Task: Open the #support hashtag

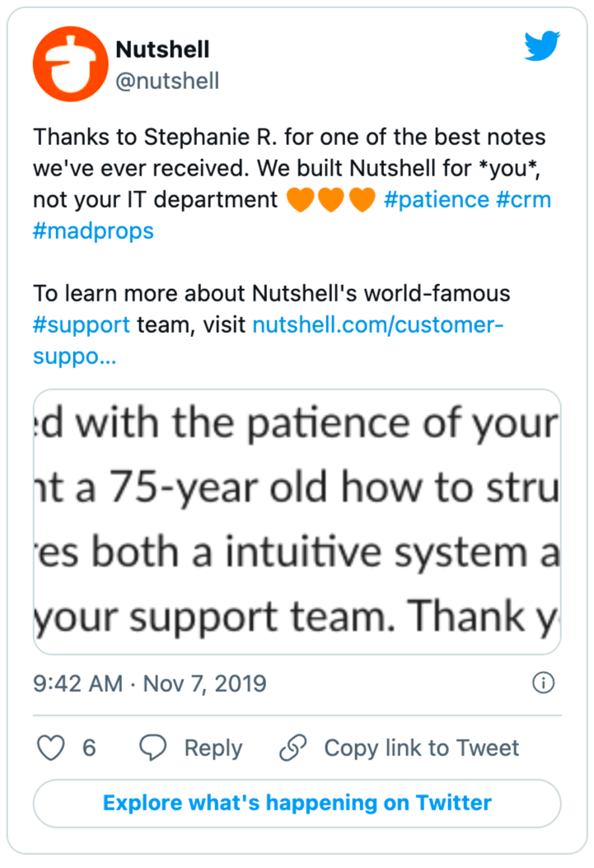Action: (x=82, y=325)
